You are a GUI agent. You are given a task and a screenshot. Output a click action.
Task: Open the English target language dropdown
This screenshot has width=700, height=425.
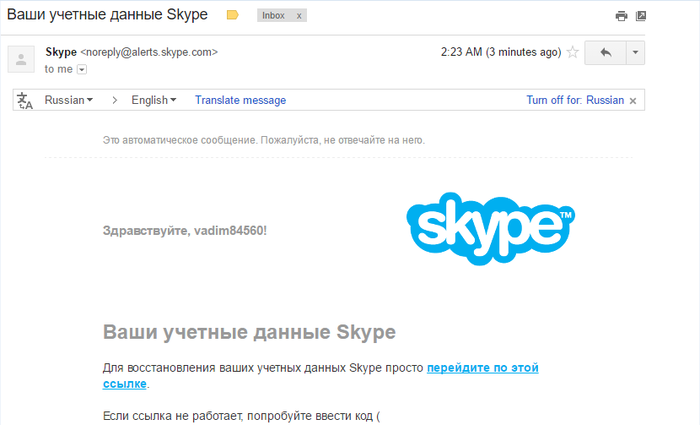(154, 100)
